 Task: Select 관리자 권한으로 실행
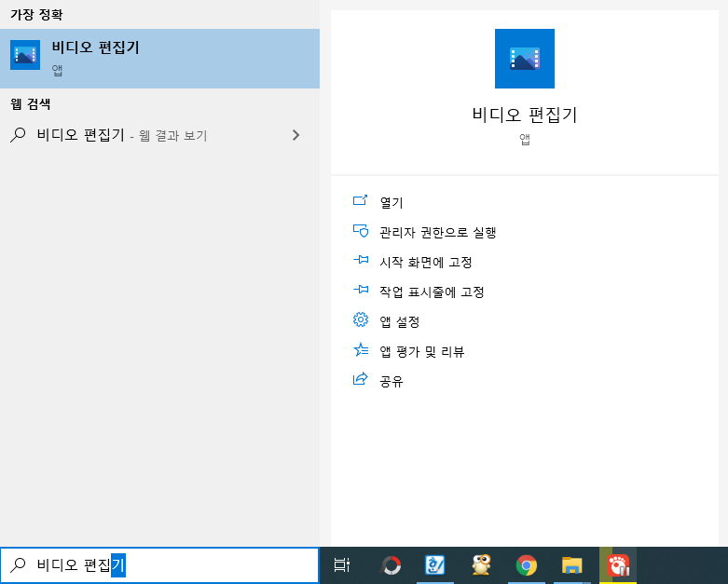click(438, 233)
